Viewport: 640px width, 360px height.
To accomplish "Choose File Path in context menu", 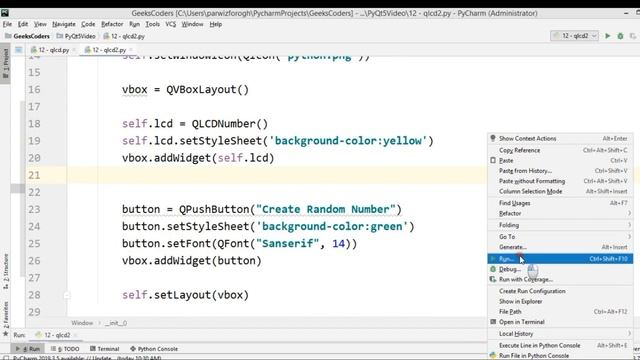I will [560, 311].
